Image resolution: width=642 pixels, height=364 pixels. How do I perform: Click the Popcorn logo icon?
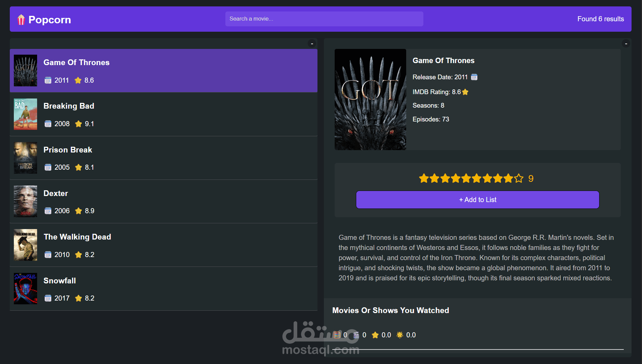tap(21, 20)
